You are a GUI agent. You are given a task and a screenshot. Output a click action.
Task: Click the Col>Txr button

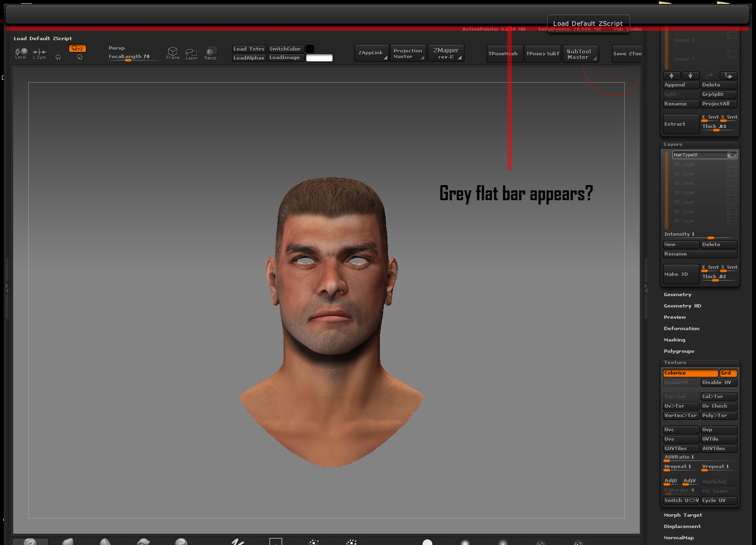coord(719,397)
